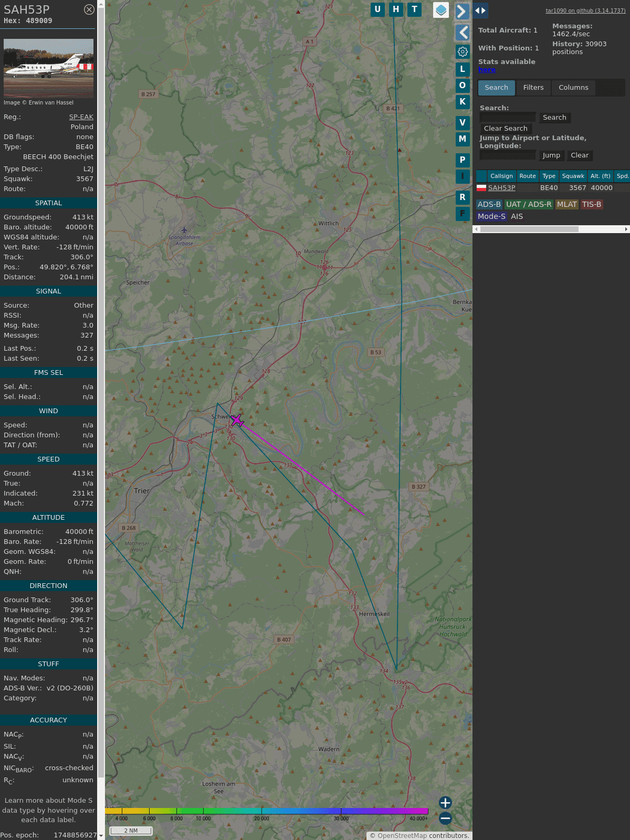Switch to the Columns tab
This screenshot has height=840, width=630.
[573, 88]
